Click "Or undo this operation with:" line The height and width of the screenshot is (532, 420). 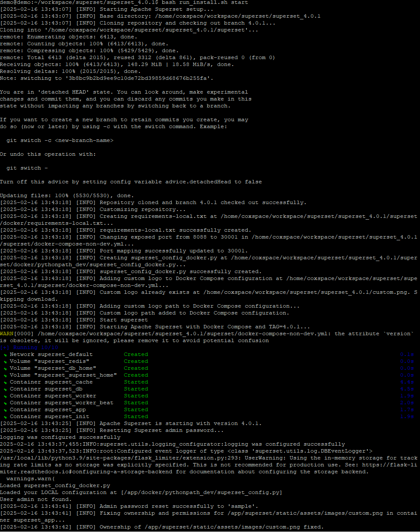click(48, 154)
